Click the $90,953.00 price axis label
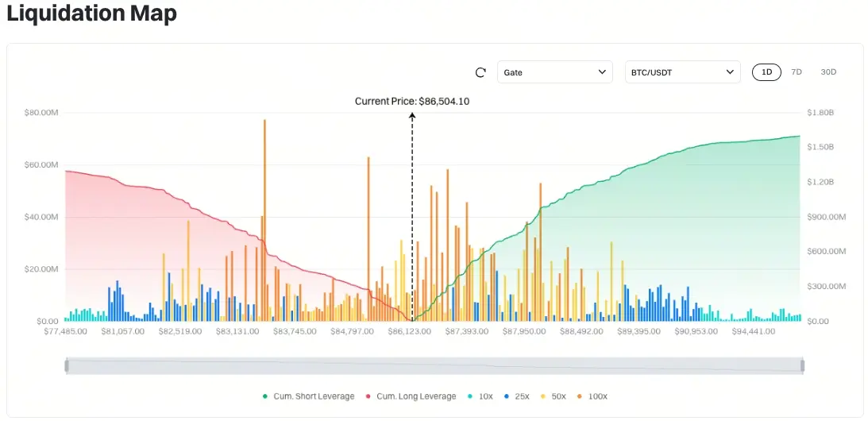Image resolution: width=868 pixels, height=421 pixels. 696,331
